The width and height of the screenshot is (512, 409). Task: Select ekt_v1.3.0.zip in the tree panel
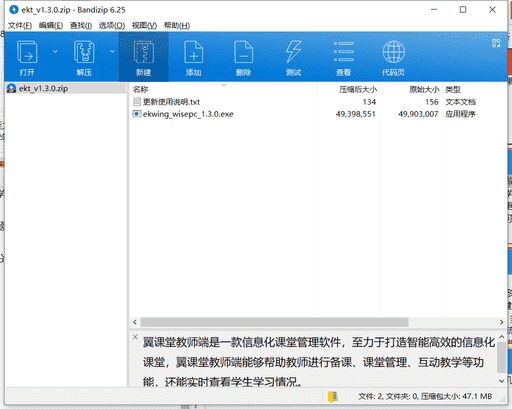click(x=43, y=89)
